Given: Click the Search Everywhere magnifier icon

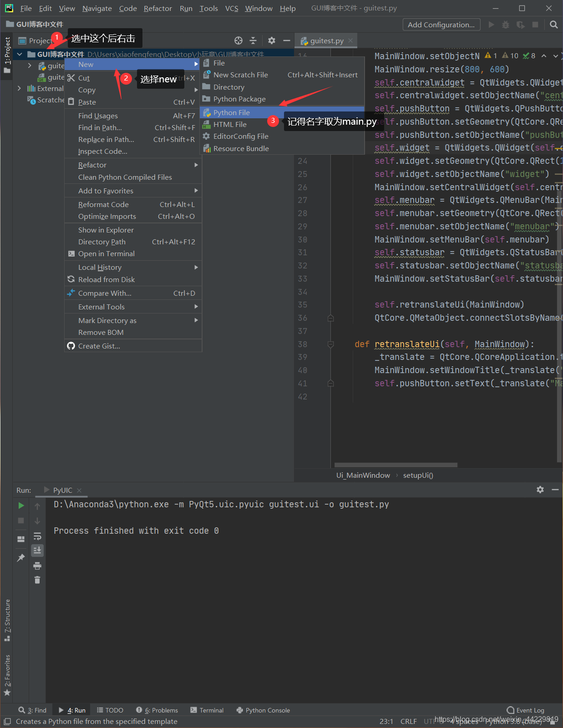Looking at the screenshot, I should click(553, 25).
